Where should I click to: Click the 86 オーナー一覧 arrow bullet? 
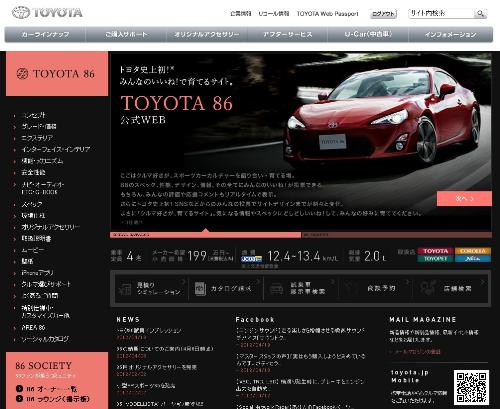click(19, 389)
